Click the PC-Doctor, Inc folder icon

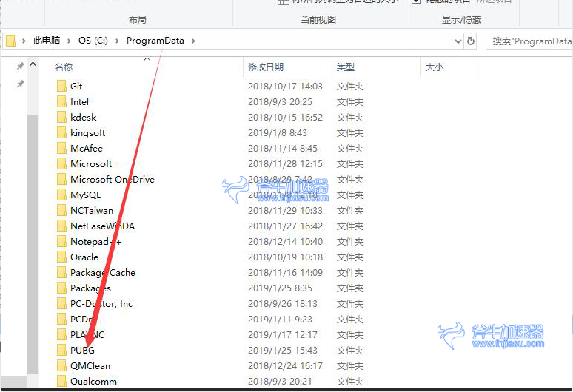coord(61,304)
